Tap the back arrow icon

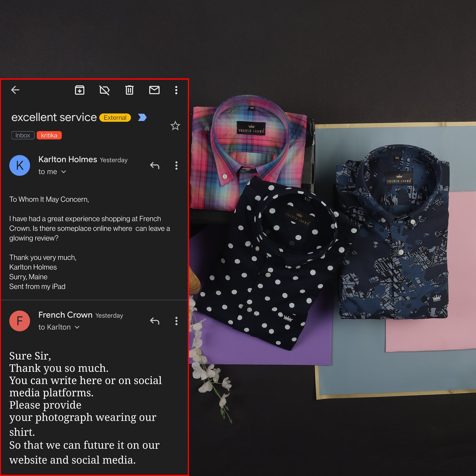click(x=15, y=90)
